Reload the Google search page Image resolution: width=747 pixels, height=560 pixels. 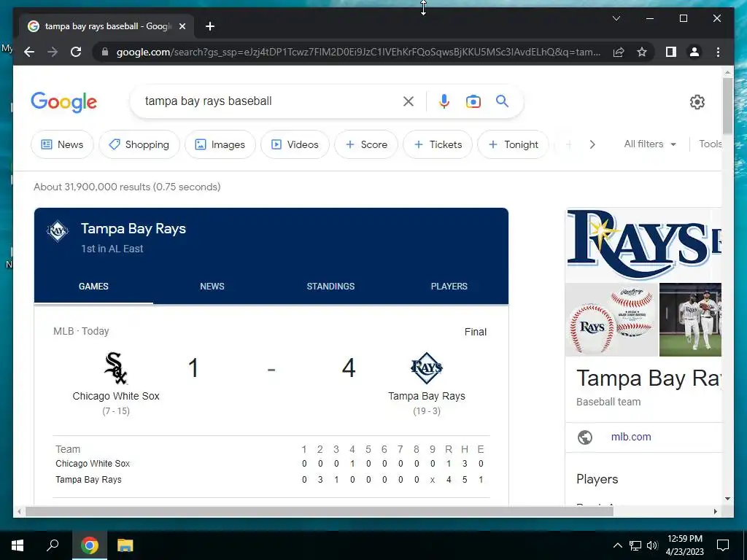tap(76, 52)
